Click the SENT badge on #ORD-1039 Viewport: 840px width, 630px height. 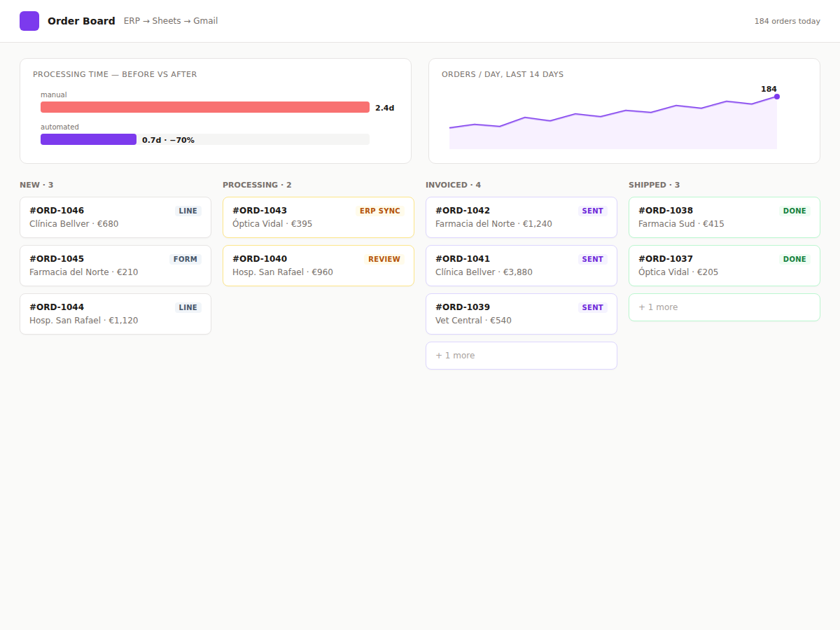pyautogui.click(x=593, y=307)
